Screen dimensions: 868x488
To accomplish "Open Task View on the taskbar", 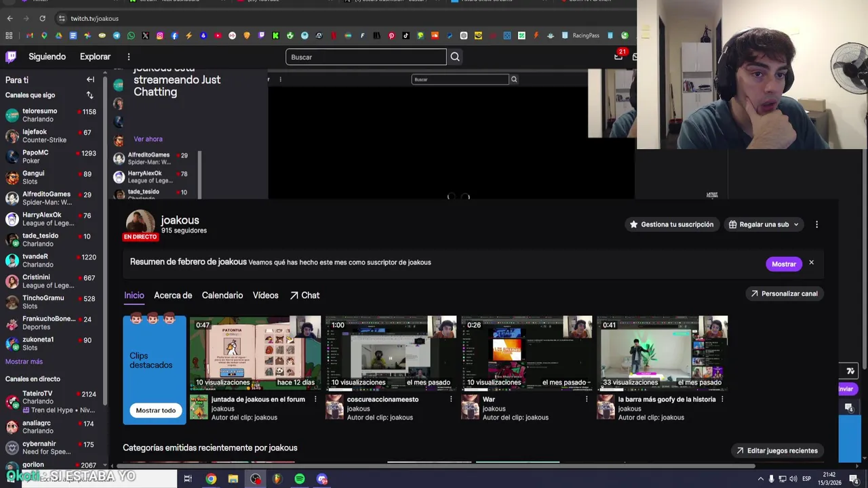I will point(188,479).
